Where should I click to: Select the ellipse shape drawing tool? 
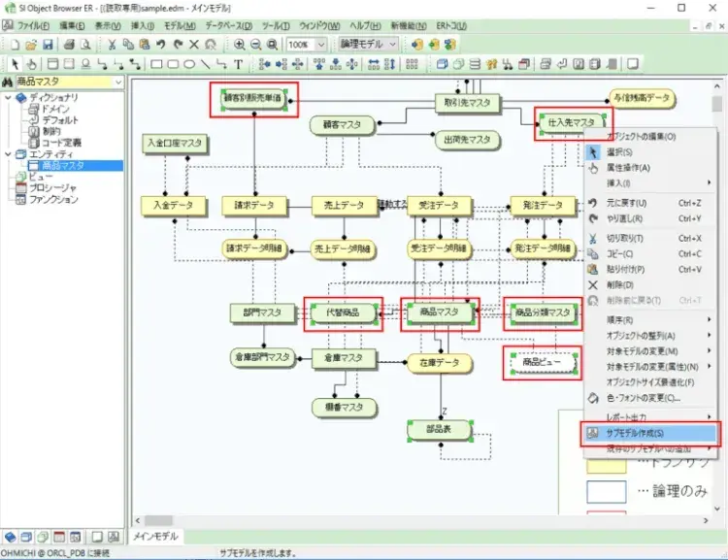point(188,65)
